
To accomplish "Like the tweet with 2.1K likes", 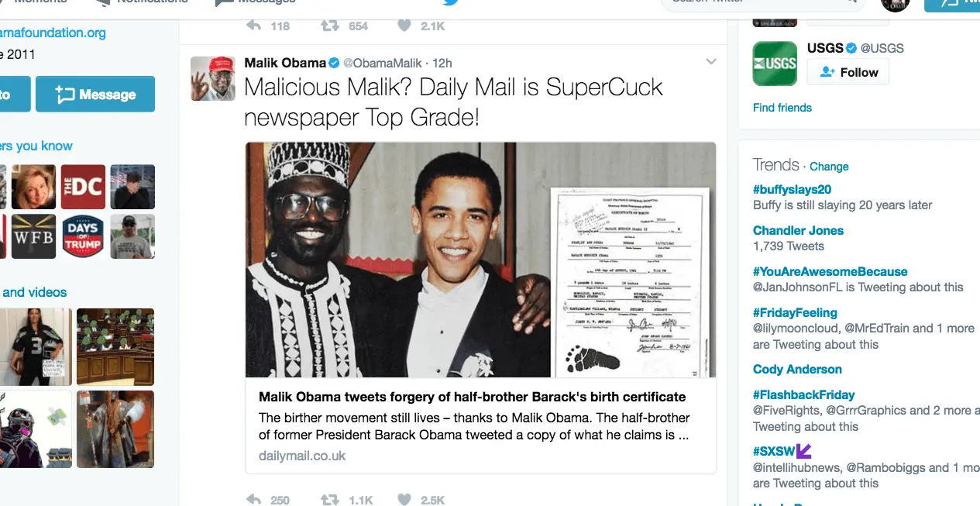I will 404,26.
